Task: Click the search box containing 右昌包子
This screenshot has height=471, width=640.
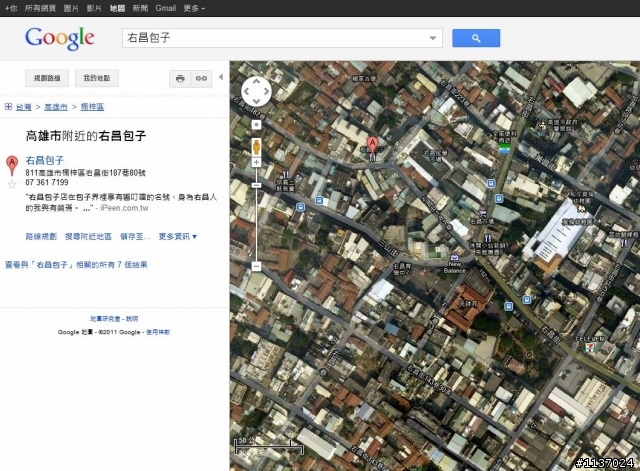Action: tap(282, 38)
